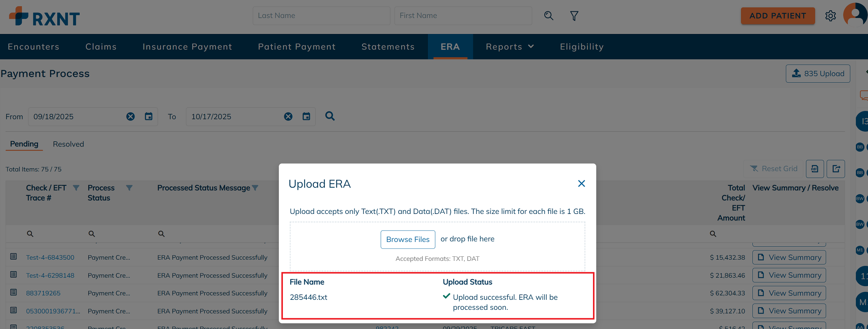Open the patient filter funnel icon
Screen dimensions: 868x329
[574, 15]
